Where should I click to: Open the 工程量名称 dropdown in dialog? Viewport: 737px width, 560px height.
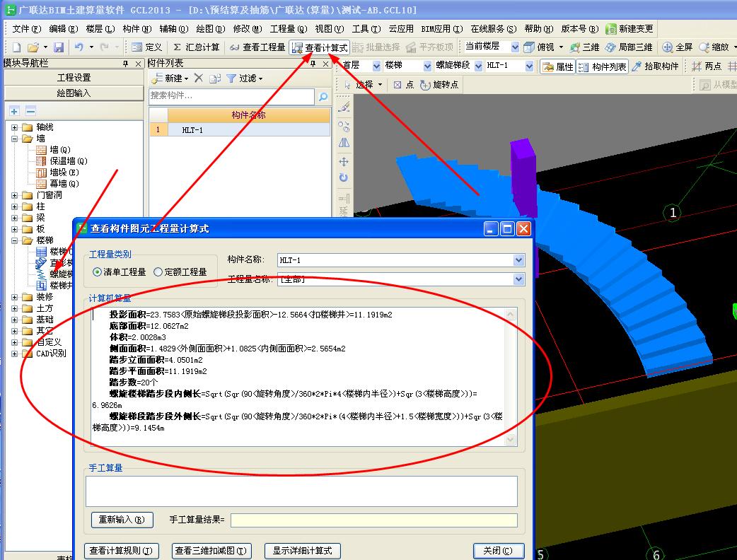(518, 279)
